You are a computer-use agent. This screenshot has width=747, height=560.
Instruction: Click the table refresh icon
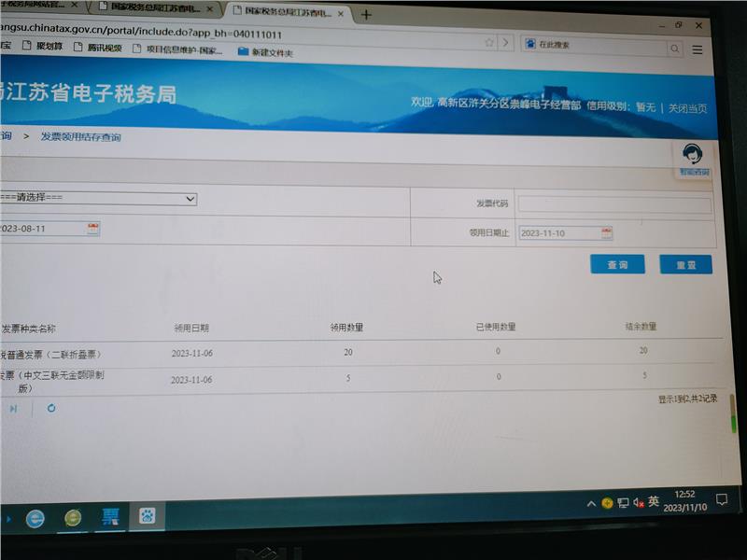coord(51,408)
